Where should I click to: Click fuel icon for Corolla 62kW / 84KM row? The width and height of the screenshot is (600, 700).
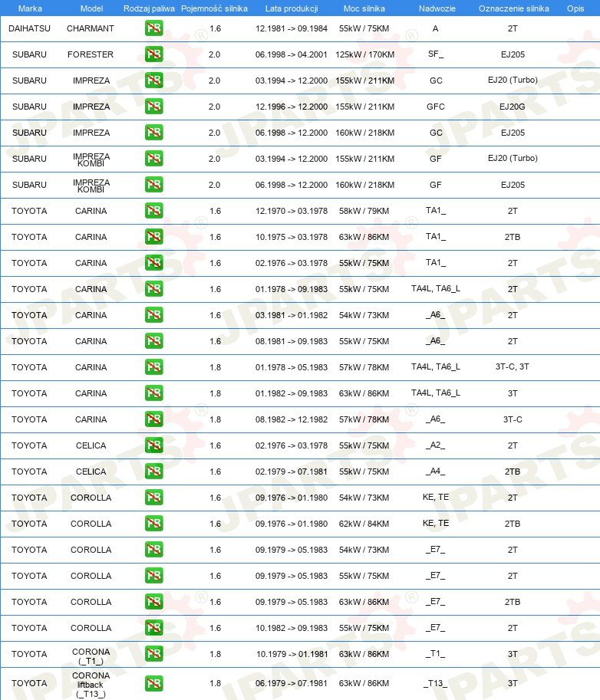coord(153,523)
